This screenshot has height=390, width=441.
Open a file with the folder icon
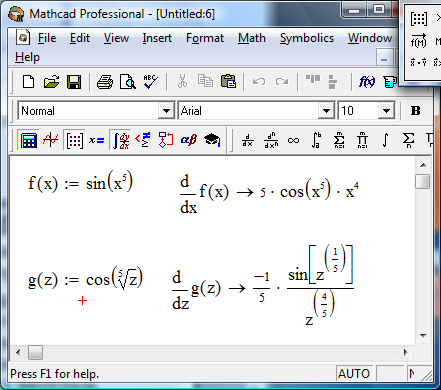click(x=51, y=82)
